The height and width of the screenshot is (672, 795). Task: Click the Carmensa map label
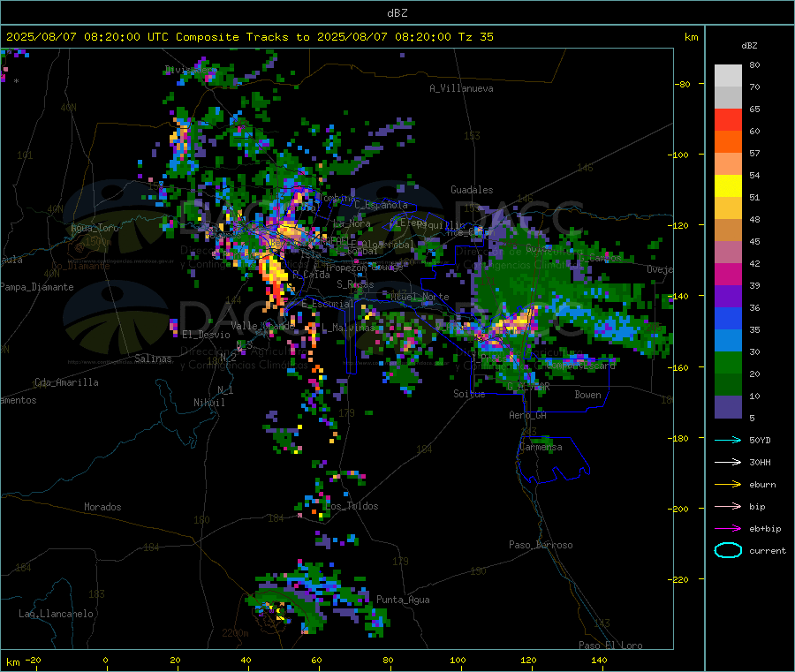(x=541, y=447)
